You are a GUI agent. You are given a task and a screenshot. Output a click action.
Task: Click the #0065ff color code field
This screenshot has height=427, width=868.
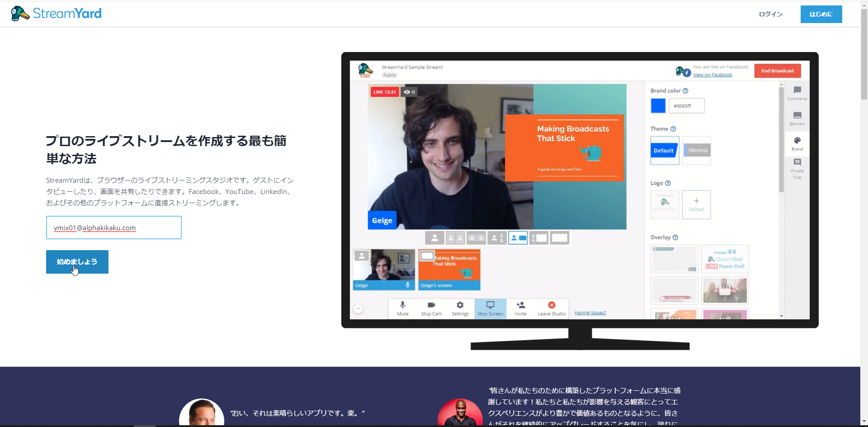[x=686, y=106]
